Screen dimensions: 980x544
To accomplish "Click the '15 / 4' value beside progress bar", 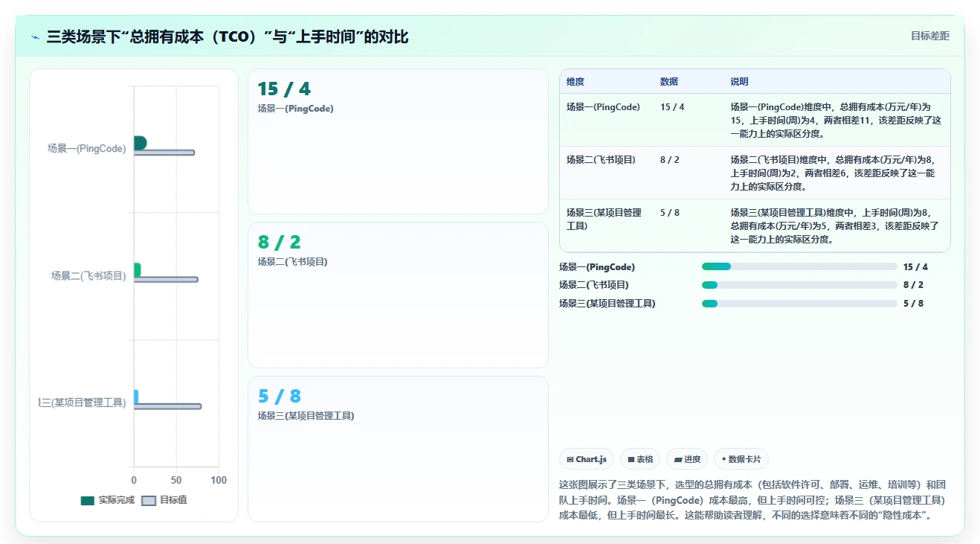I will (x=915, y=267).
